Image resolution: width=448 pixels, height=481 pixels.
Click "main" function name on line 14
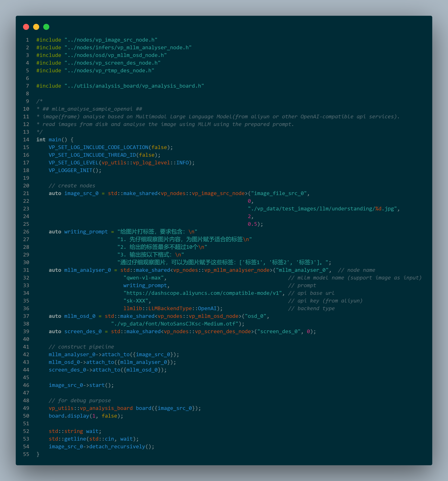[55, 140]
